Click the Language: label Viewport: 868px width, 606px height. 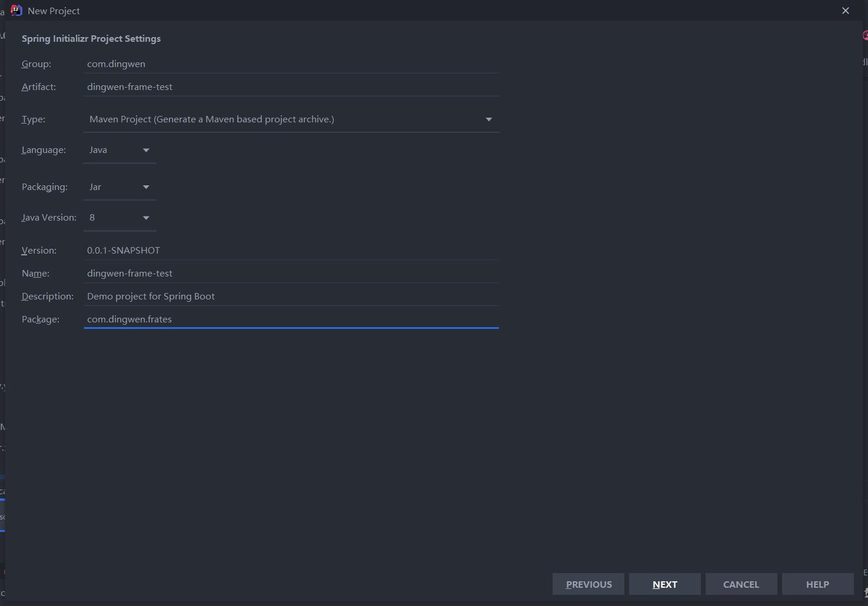coord(44,150)
